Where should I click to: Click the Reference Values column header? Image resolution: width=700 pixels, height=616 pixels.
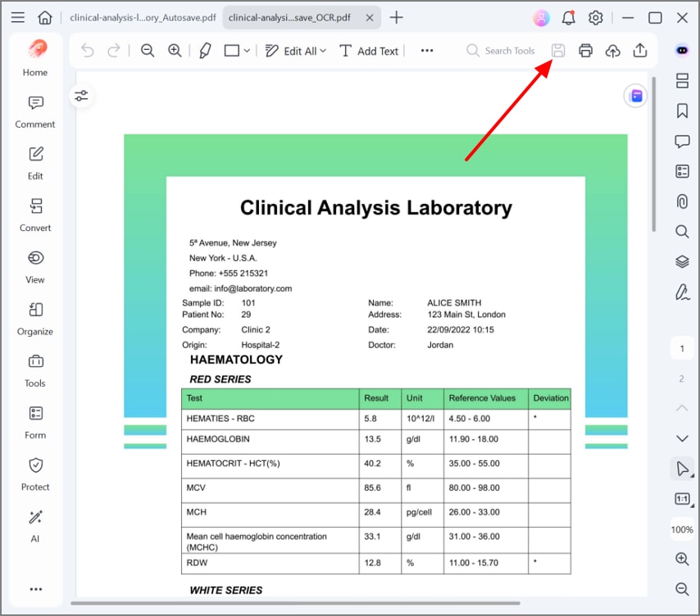[x=482, y=398]
